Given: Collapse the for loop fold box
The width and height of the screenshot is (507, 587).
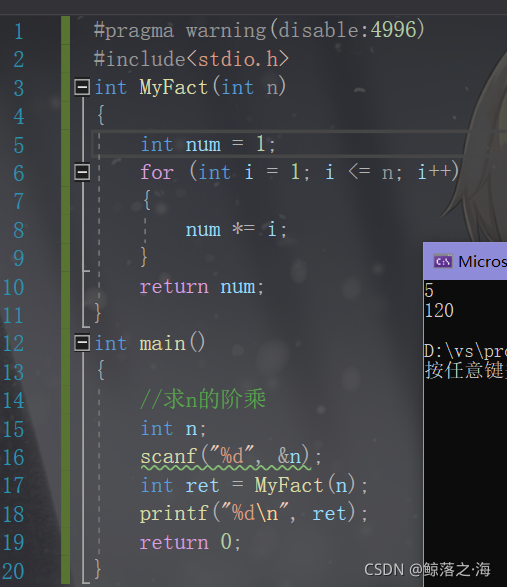Looking at the screenshot, I should point(82,172).
